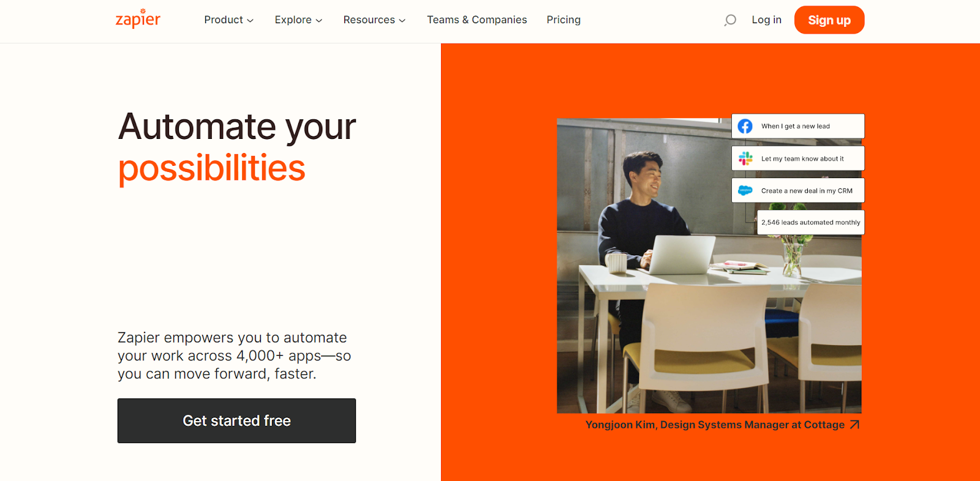
Task: Open the search magnifier icon
Action: tap(730, 20)
